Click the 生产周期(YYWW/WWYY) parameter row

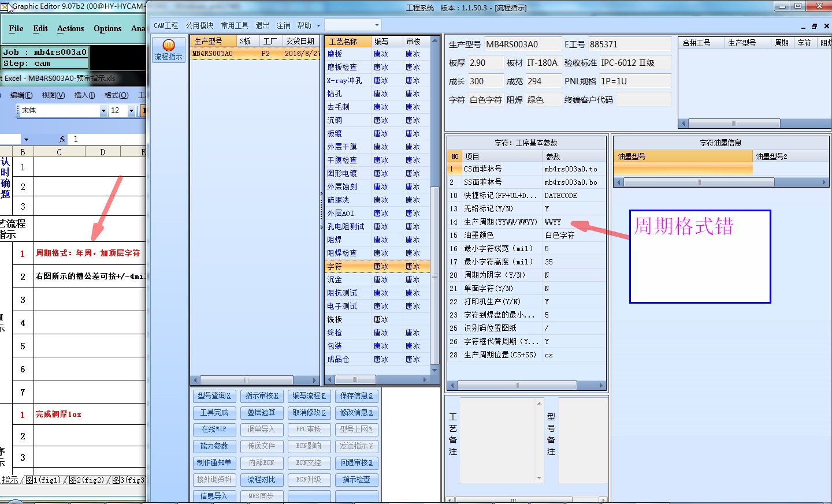coord(526,222)
